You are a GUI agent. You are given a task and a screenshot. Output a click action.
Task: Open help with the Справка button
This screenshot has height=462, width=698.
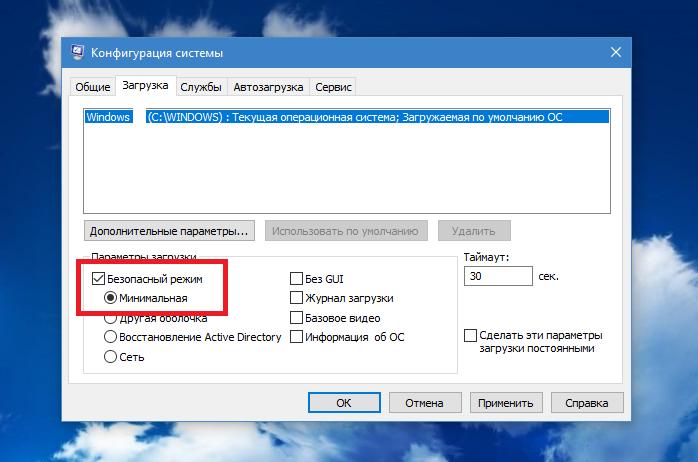pos(587,403)
